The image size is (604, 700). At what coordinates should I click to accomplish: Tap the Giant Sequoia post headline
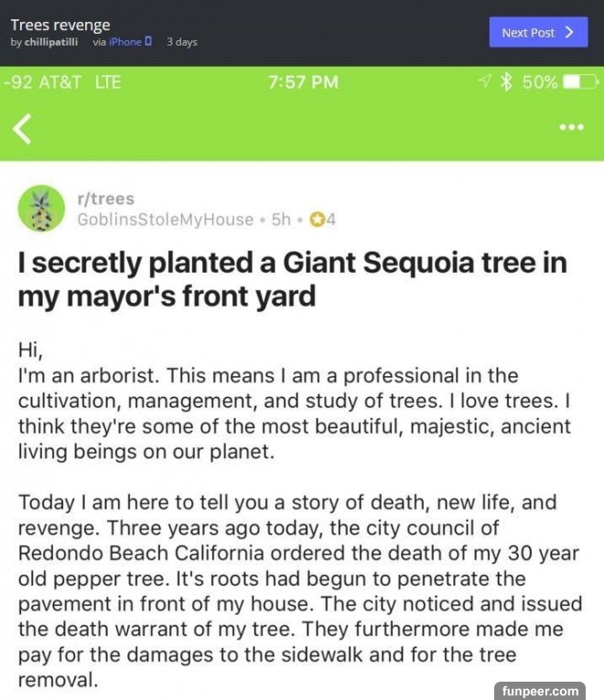[293, 279]
